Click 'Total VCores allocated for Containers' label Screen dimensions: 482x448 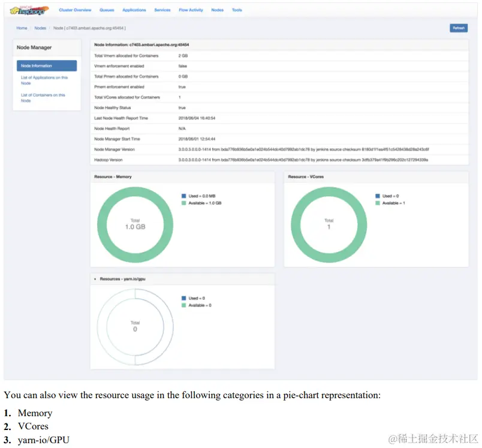[127, 98]
